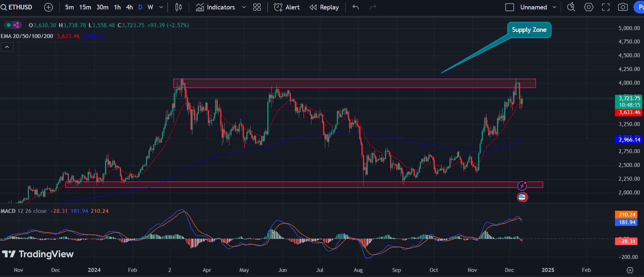Undo the last chart action
The width and height of the screenshot is (644, 277).
click(x=356, y=7)
